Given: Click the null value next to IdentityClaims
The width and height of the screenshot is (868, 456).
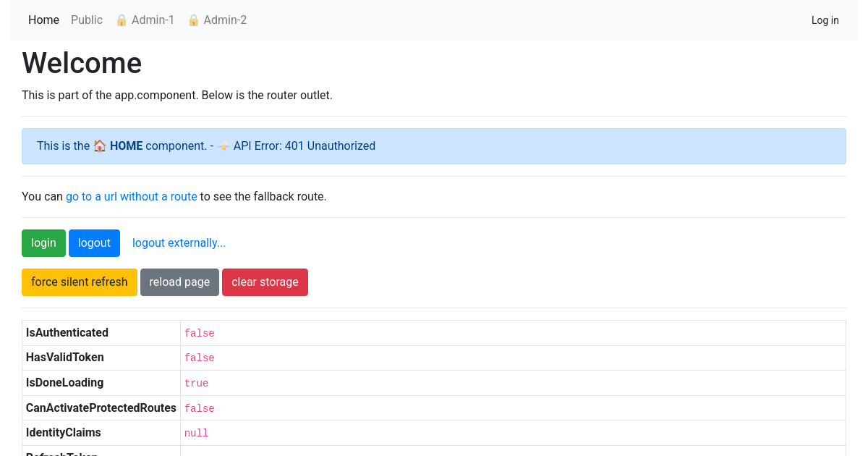Looking at the screenshot, I should 196,432.
